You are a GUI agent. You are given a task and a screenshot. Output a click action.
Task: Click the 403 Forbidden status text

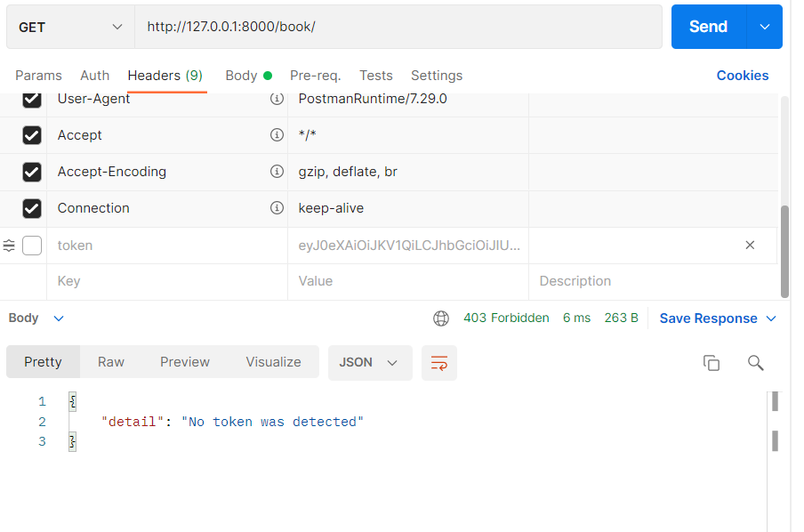click(x=506, y=318)
